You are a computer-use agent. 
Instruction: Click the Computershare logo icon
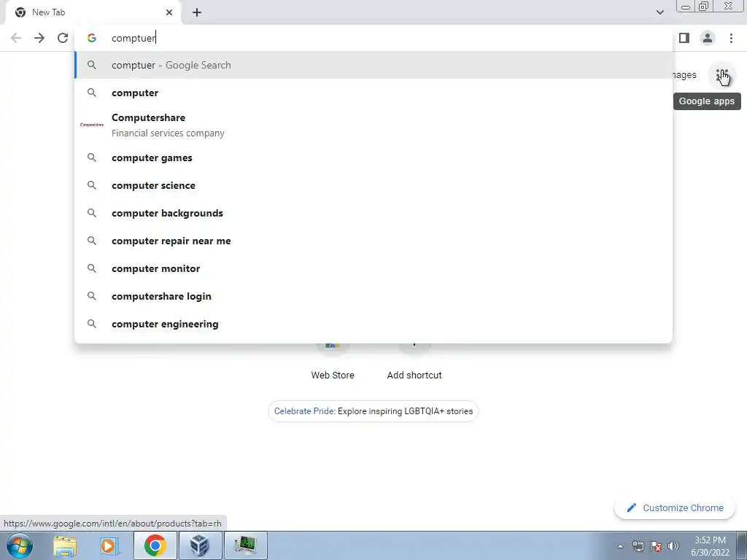click(92, 125)
